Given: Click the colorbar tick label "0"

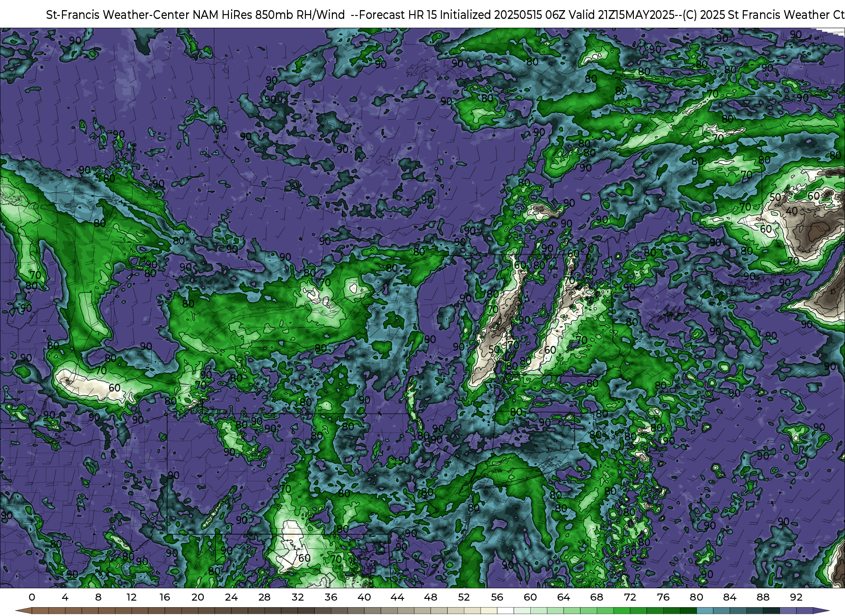Looking at the screenshot, I should coord(32,597).
